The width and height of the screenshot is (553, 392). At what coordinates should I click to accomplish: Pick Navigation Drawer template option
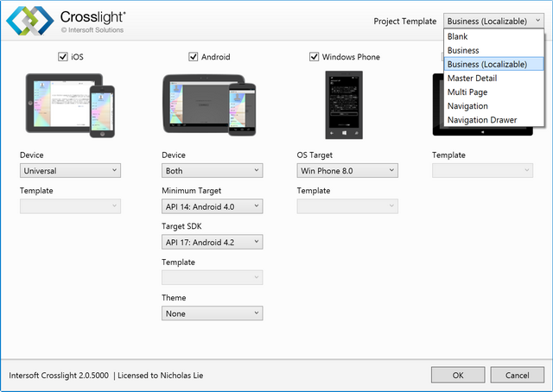click(x=493, y=120)
